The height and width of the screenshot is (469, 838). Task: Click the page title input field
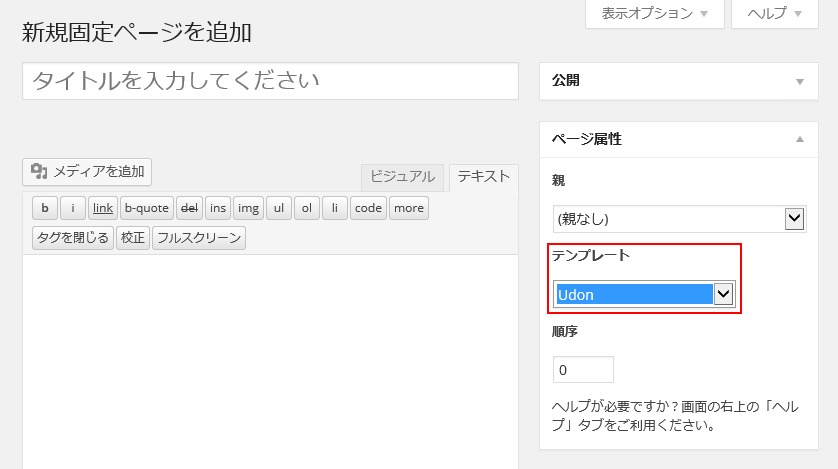coord(270,81)
